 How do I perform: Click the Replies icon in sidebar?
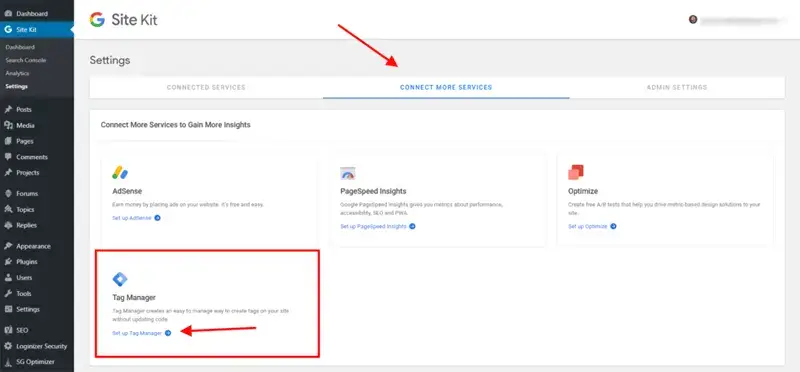click(8, 225)
